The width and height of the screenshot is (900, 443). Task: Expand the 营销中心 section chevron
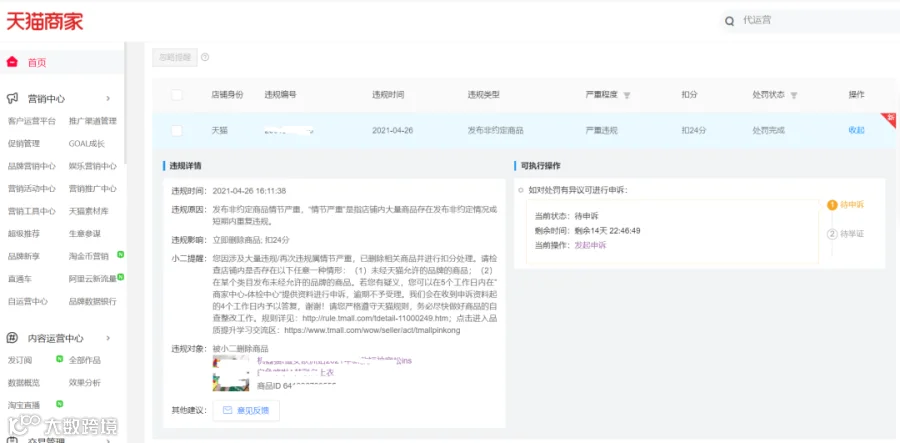tap(108, 99)
